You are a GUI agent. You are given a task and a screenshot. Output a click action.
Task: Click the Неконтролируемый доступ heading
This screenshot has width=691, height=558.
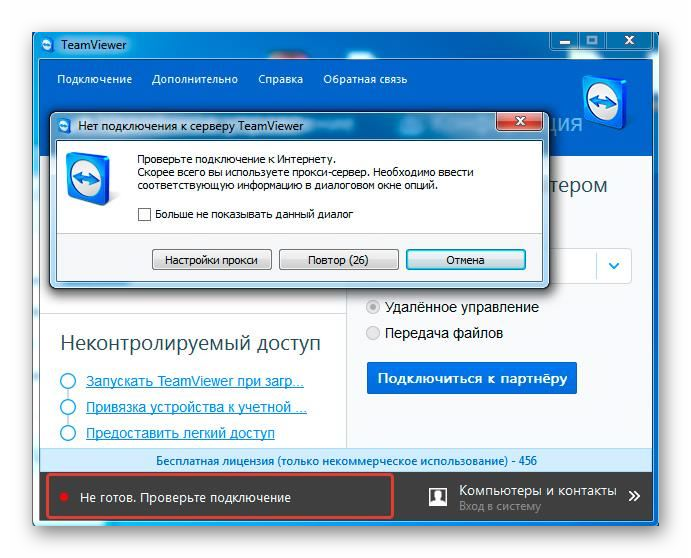(x=190, y=343)
